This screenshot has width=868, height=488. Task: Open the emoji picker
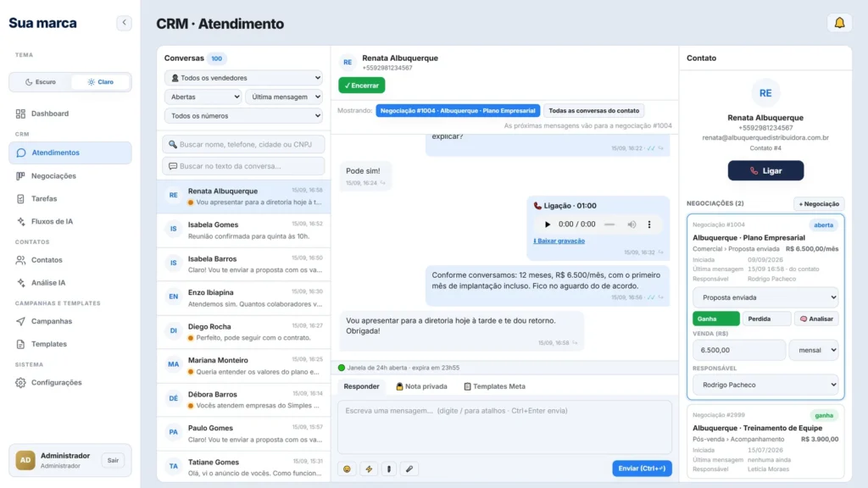tap(347, 469)
